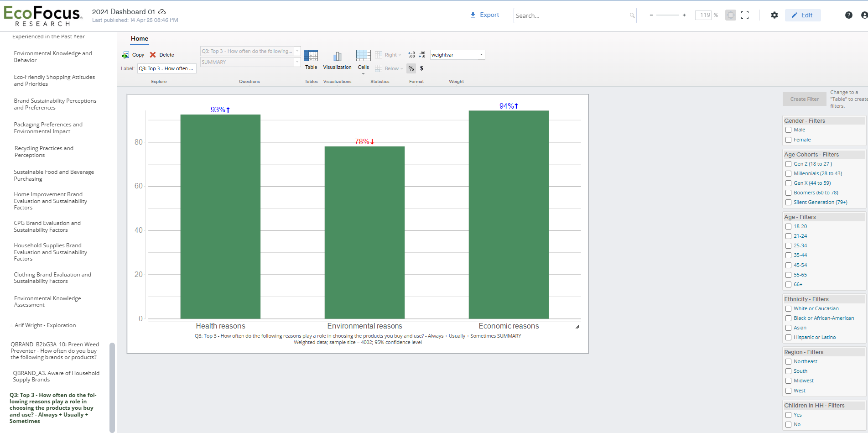The image size is (868, 433).
Task: Tick the Northeast region checkbox
Action: tap(788, 361)
